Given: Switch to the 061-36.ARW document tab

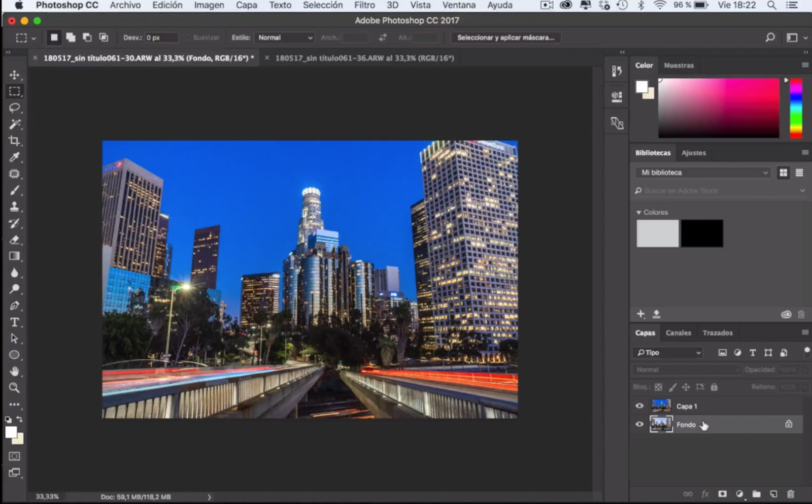Looking at the screenshot, I should click(364, 58).
